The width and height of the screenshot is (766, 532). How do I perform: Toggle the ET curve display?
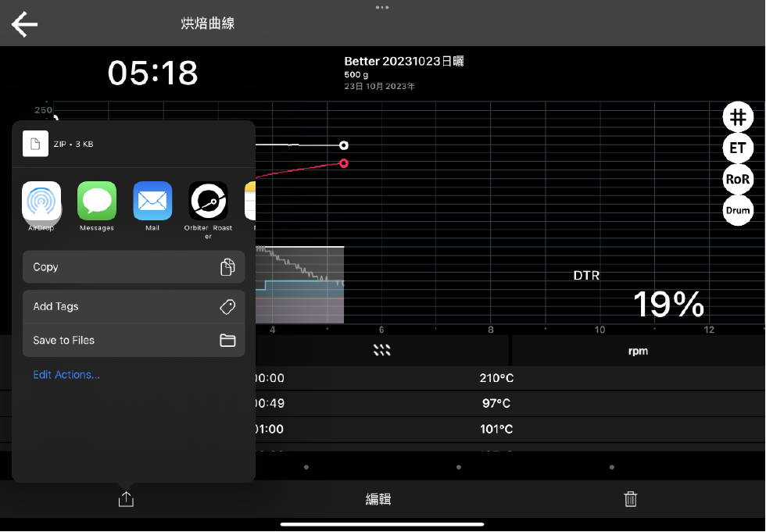737,148
